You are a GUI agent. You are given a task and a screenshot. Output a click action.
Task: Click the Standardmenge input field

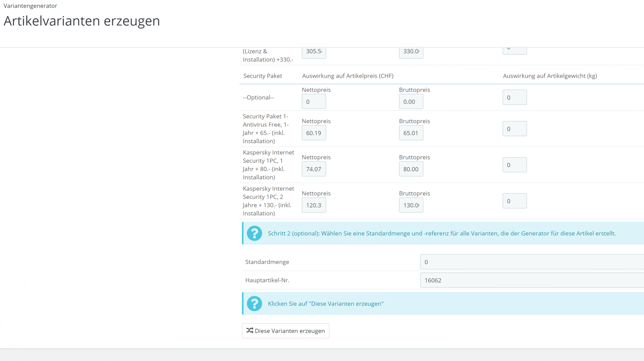click(531, 262)
